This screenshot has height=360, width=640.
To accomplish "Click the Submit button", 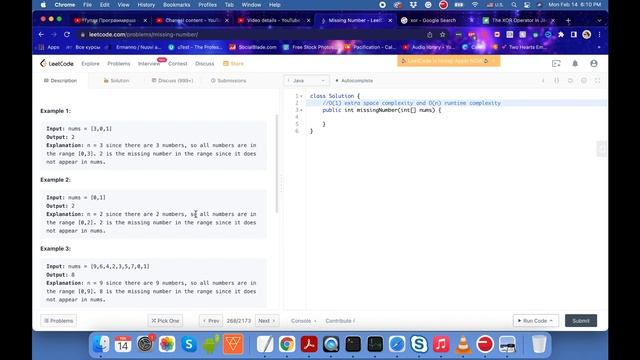I will 581,321.
